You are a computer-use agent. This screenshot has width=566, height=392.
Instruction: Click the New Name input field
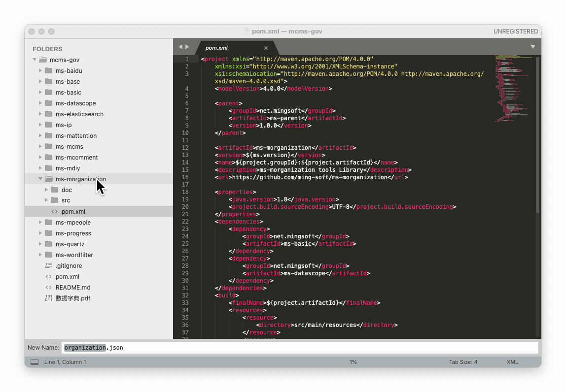[x=300, y=348]
